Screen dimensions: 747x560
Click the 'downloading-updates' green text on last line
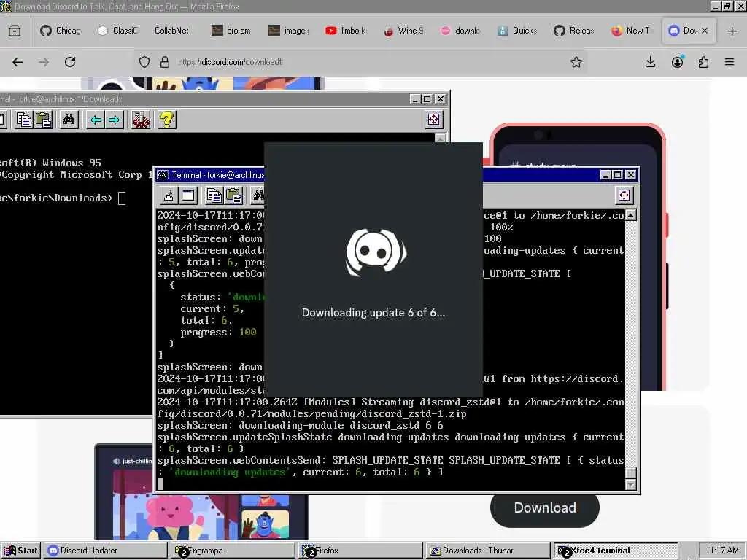point(230,472)
